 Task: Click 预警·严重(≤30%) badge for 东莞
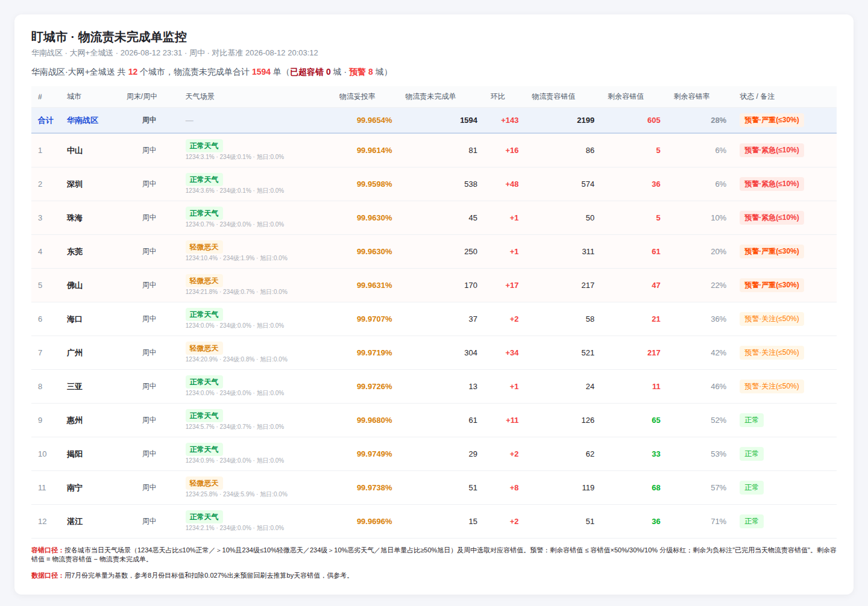point(772,251)
